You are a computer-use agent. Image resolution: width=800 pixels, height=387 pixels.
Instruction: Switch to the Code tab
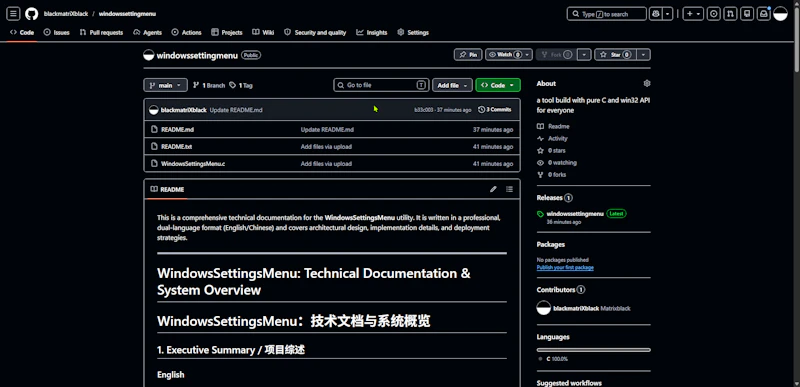tap(22, 32)
